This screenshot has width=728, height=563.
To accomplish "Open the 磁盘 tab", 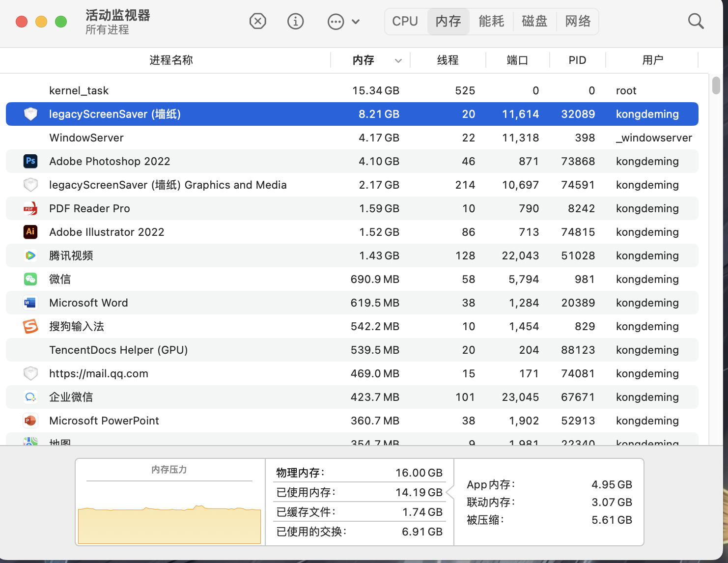I will [534, 21].
